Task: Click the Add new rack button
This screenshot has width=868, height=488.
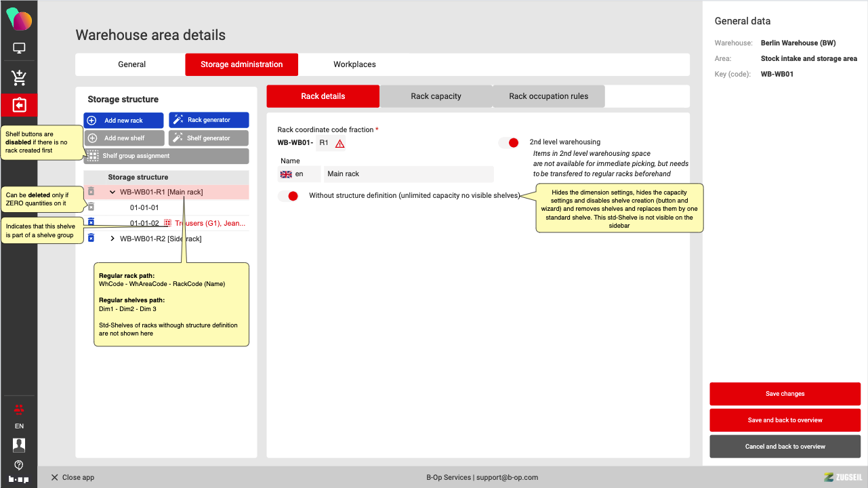Action: click(123, 120)
